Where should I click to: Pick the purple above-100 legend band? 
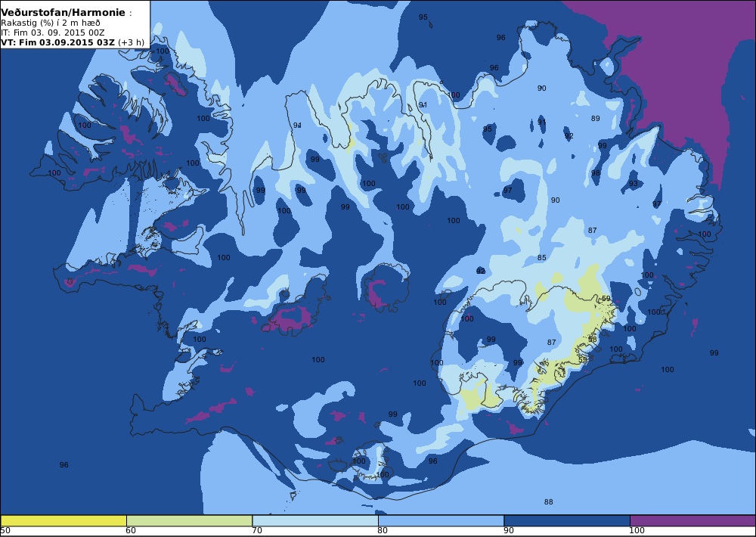click(x=692, y=521)
